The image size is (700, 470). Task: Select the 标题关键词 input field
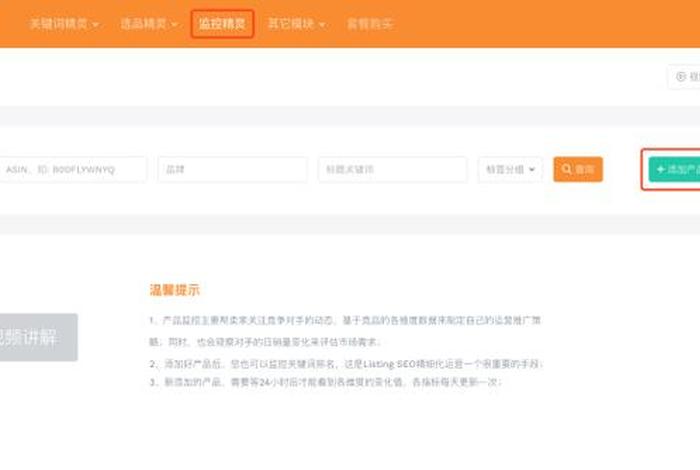point(392,170)
